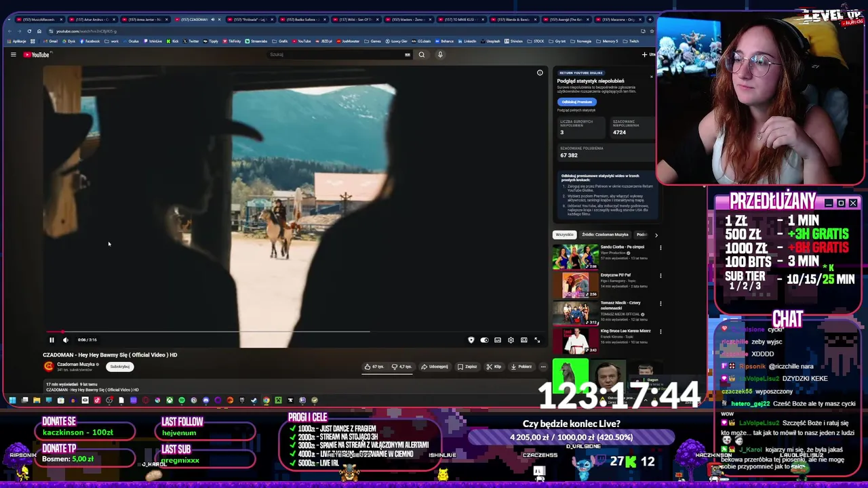Open options menu for Sandu Ciorba video
868x488 pixels.
click(660, 247)
